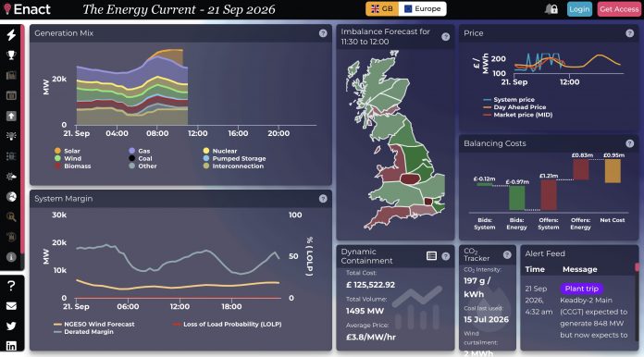Click the Plant trip alert tag
The width and height of the screenshot is (644, 357).
click(582, 289)
